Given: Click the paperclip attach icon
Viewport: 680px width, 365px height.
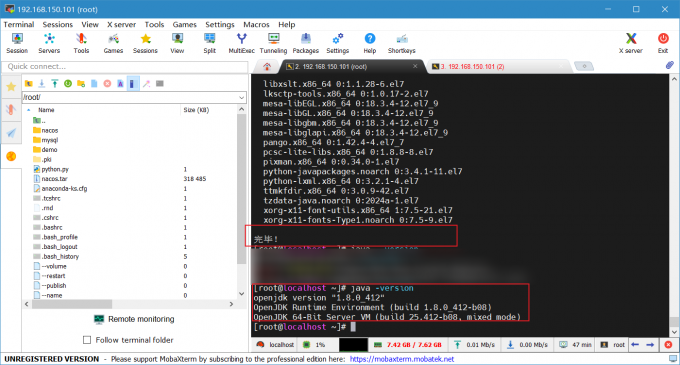Looking at the screenshot, I should [x=670, y=65].
